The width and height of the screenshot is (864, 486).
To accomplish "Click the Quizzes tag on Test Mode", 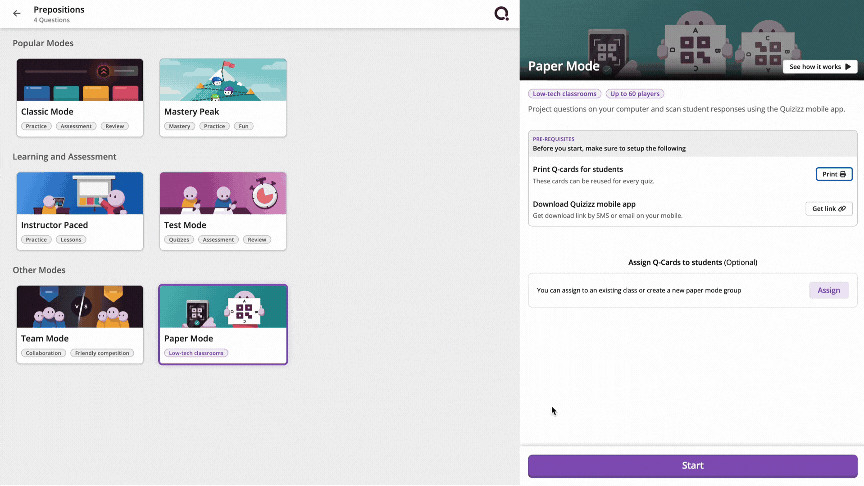I will pos(179,240).
